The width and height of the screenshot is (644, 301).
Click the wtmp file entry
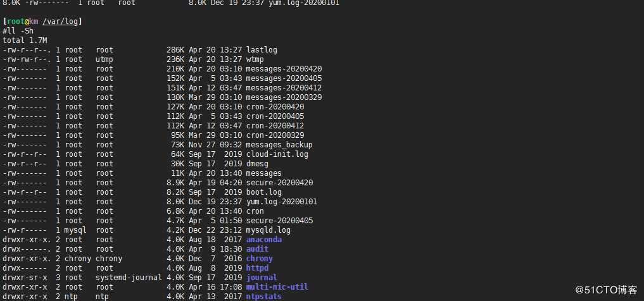click(x=255, y=60)
